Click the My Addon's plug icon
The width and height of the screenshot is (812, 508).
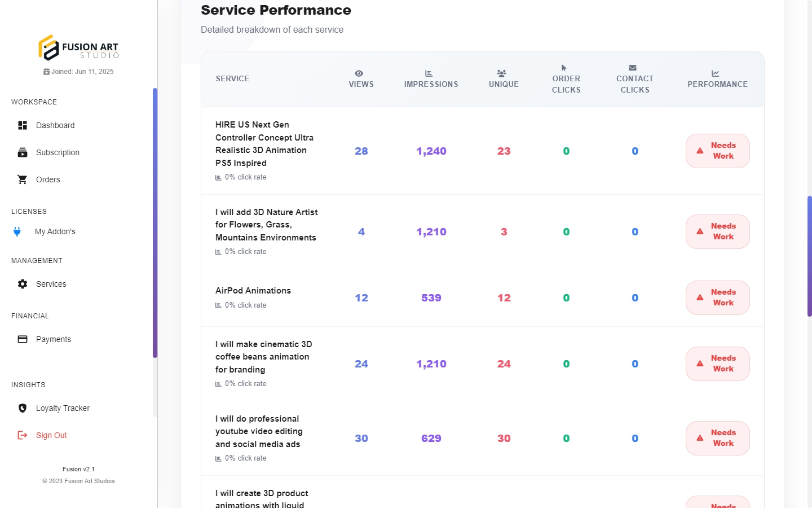[17, 231]
